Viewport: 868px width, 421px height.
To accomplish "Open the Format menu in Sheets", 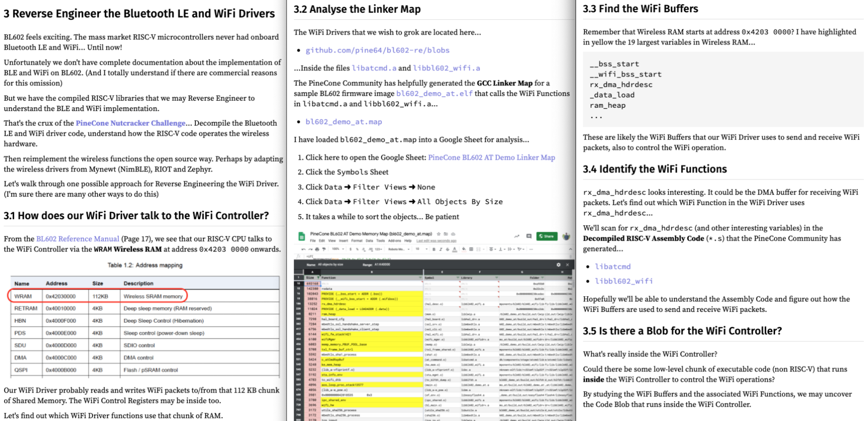I will pyautogui.click(x=356, y=241).
